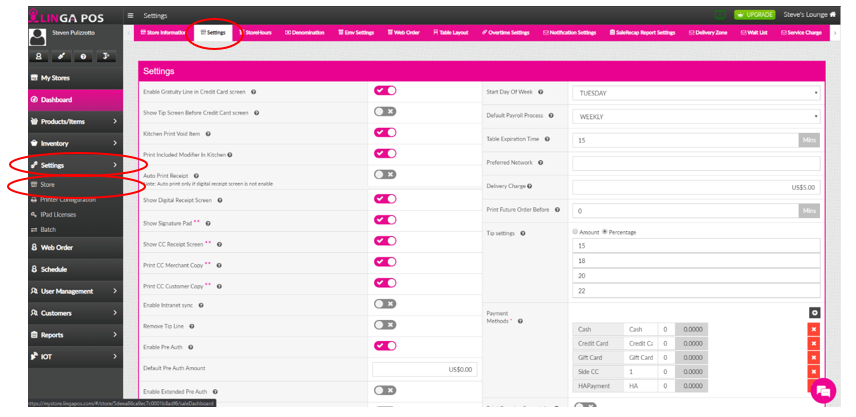Click the hamburger menu icon beside Settings title

pyautogui.click(x=130, y=15)
